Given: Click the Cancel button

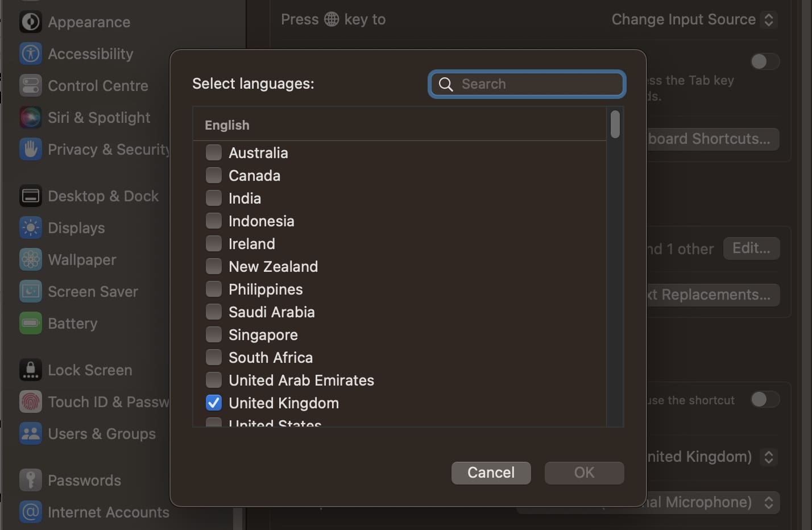Looking at the screenshot, I should (491, 473).
